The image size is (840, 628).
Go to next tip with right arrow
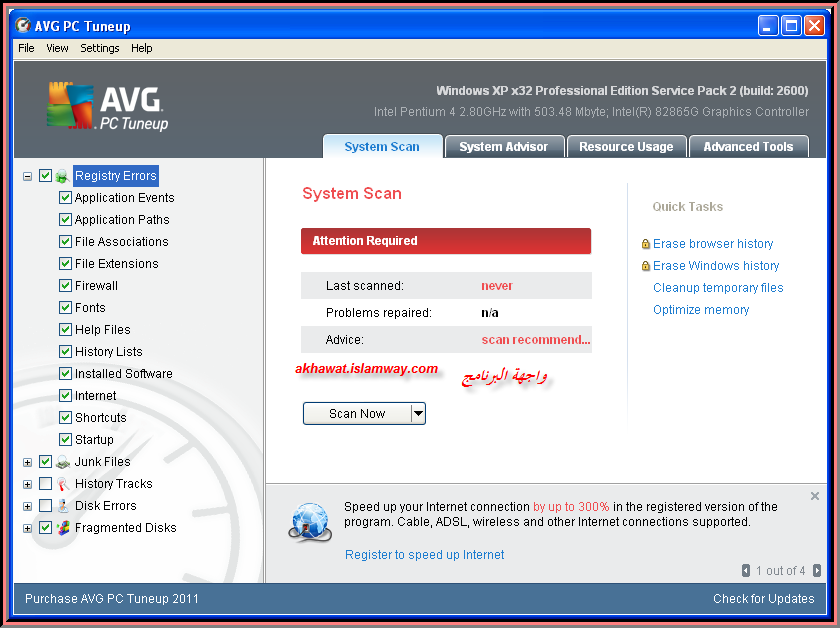pos(817,571)
